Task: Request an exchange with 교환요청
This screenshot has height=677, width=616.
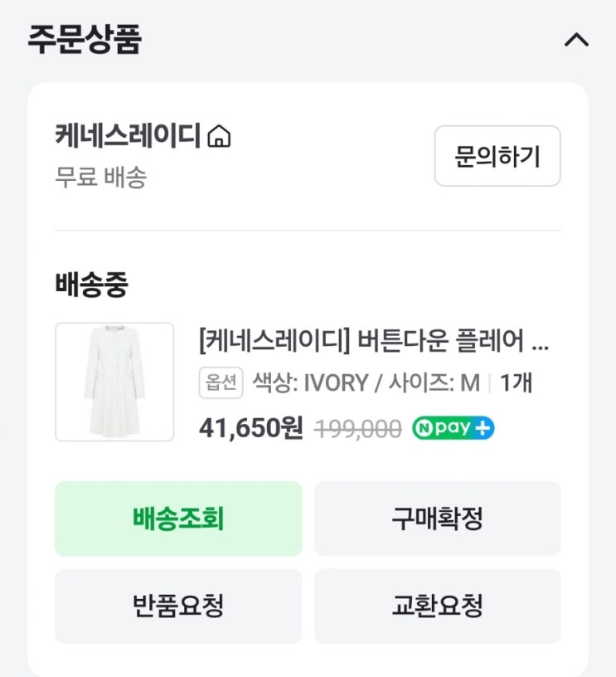Action: click(437, 606)
